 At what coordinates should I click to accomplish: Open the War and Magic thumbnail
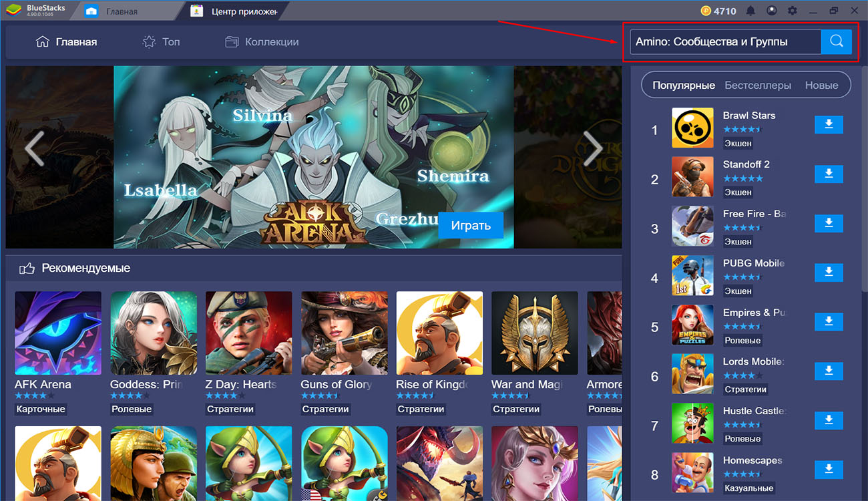pyautogui.click(x=535, y=333)
